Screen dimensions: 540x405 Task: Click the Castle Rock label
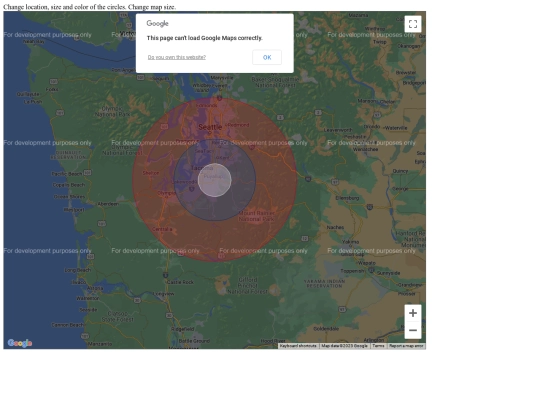pyautogui.click(x=180, y=282)
